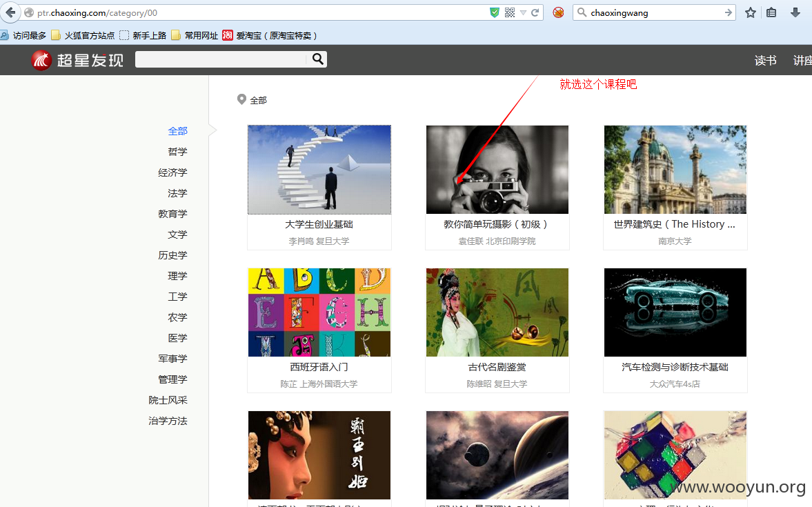Click author text 陈维昭 复旦大学
812x507 pixels.
pos(497,384)
